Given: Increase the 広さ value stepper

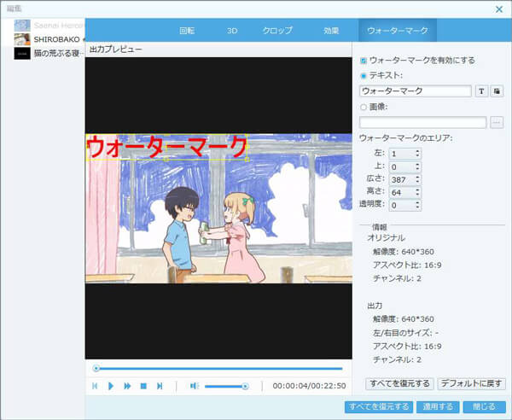Looking at the screenshot, I should click(417, 177).
